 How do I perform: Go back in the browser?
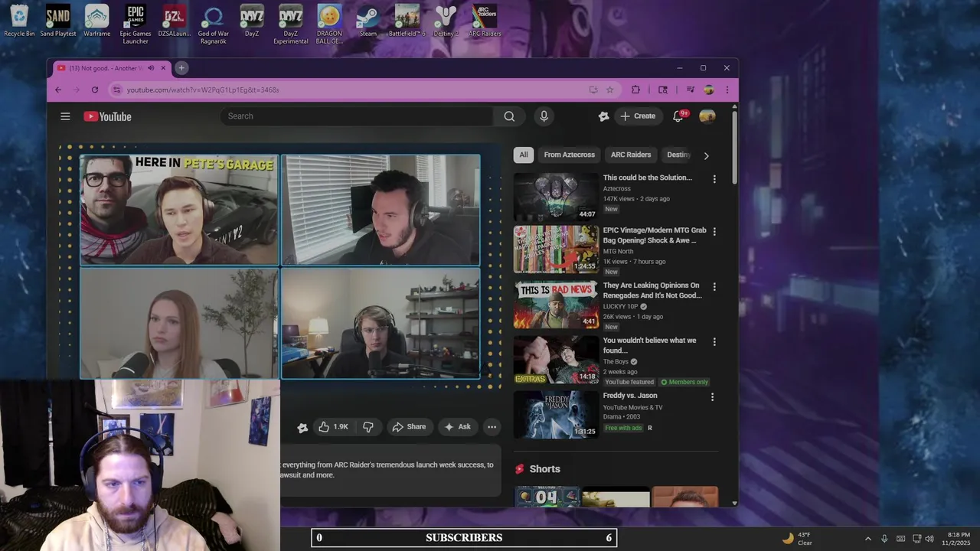pyautogui.click(x=58, y=90)
